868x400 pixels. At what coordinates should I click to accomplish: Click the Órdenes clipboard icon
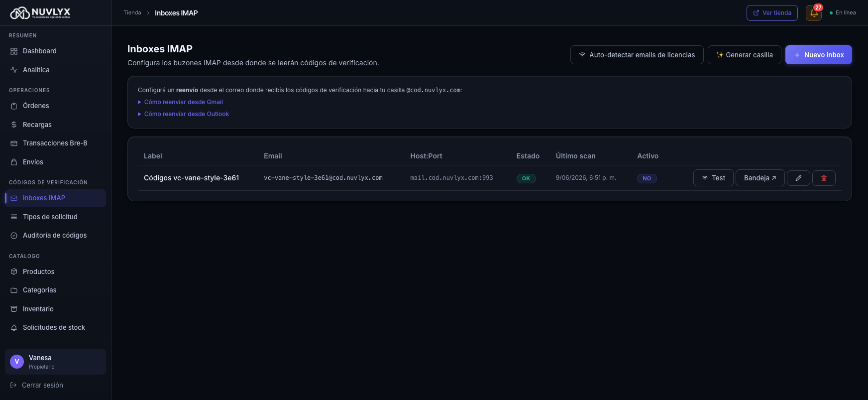14,106
